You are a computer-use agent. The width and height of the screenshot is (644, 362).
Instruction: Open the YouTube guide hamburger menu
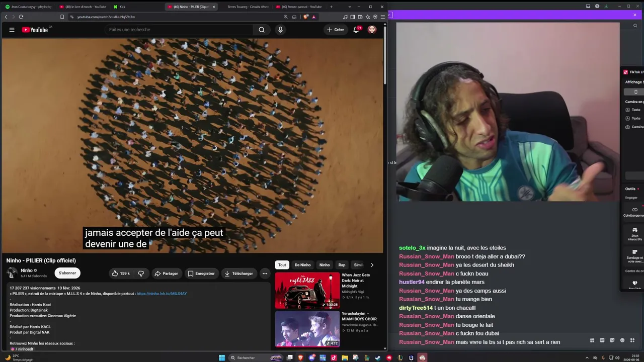[12, 30]
